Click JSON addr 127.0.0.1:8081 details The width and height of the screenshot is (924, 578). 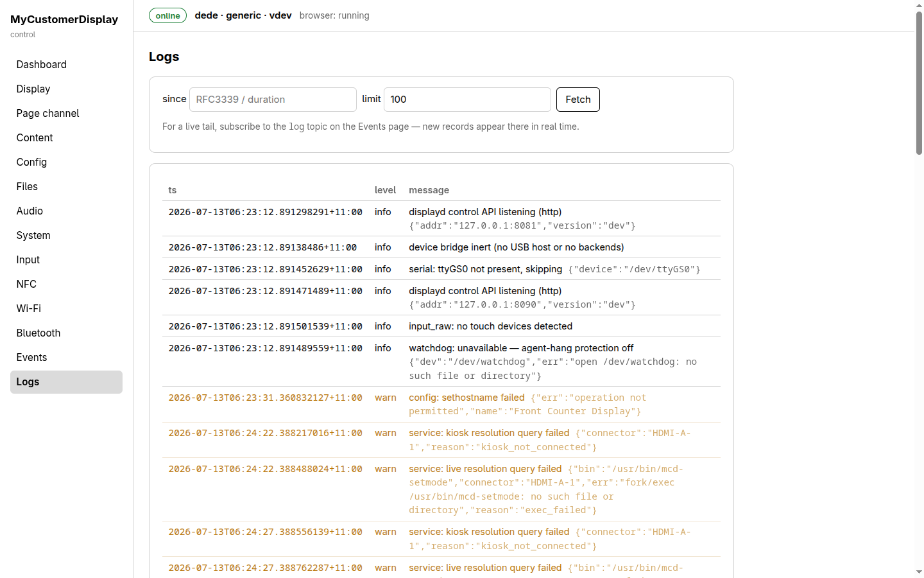(x=522, y=225)
